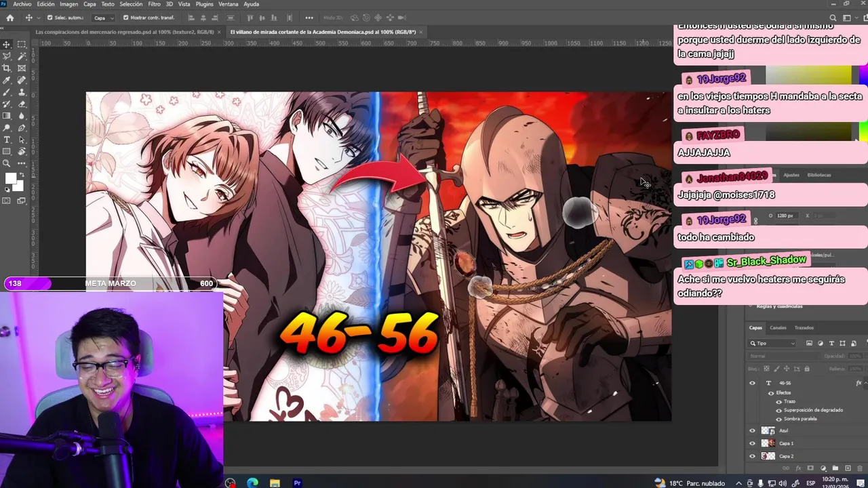The height and width of the screenshot is (488, 868).
Task: Open Premiere Pro from the taskbar
Action: coord(297,483)
